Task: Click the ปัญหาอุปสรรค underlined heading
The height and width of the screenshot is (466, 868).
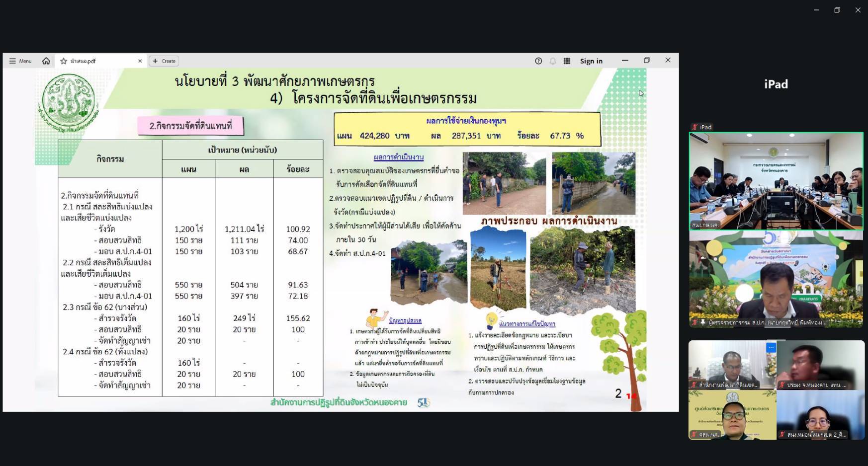Action: [405, 320]
